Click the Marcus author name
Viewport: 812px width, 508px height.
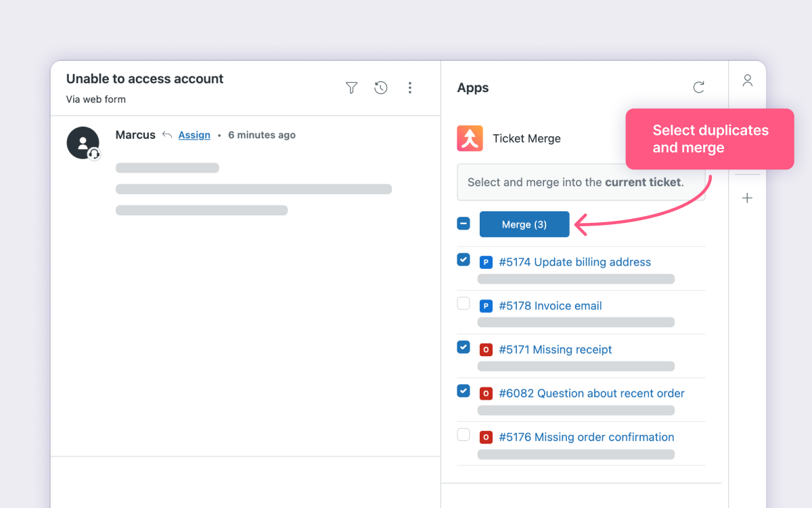coord(135,135)
